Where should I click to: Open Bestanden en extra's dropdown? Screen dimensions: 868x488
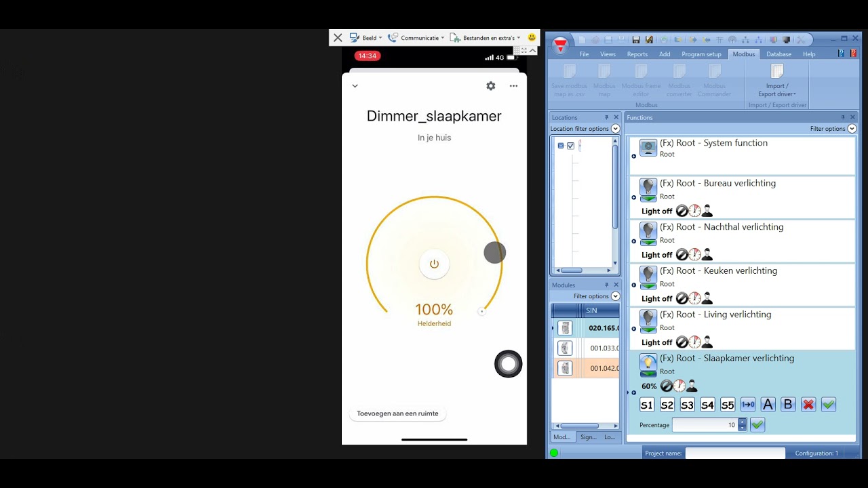click(486, 38)
